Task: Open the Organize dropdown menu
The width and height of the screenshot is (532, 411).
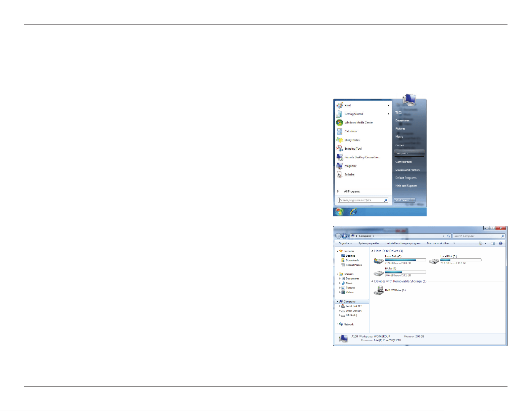Action: tap(345, 244)
